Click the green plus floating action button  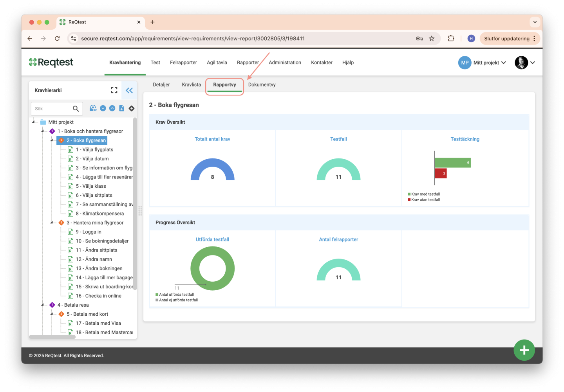(524, 350)
